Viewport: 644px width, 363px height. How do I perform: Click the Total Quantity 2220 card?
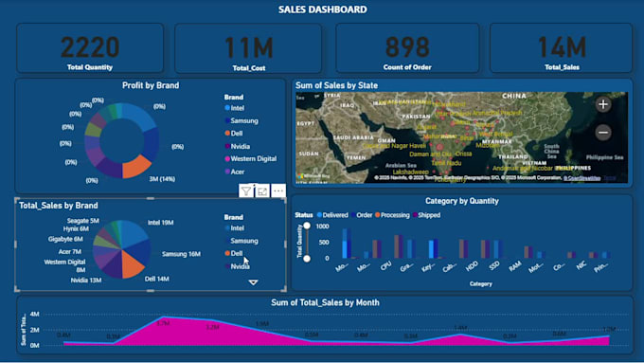tap(90, 48)
